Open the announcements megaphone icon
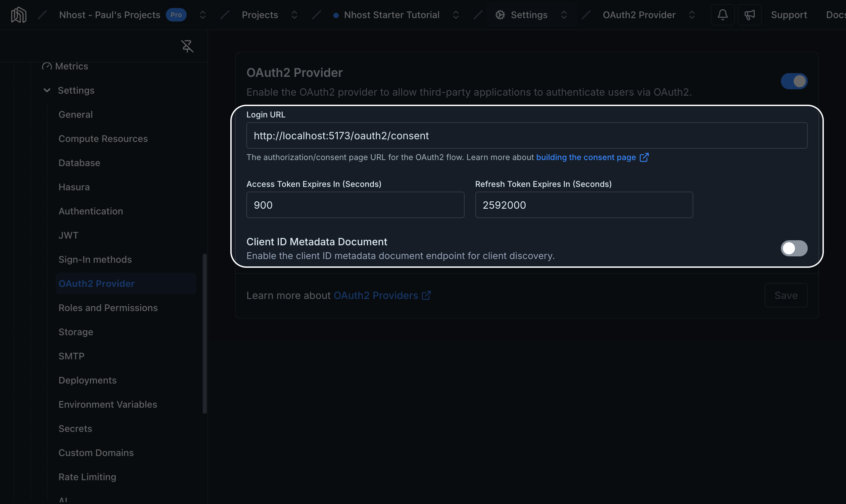The height and width of the screenshot is (504, 846). tap(749, 15)
